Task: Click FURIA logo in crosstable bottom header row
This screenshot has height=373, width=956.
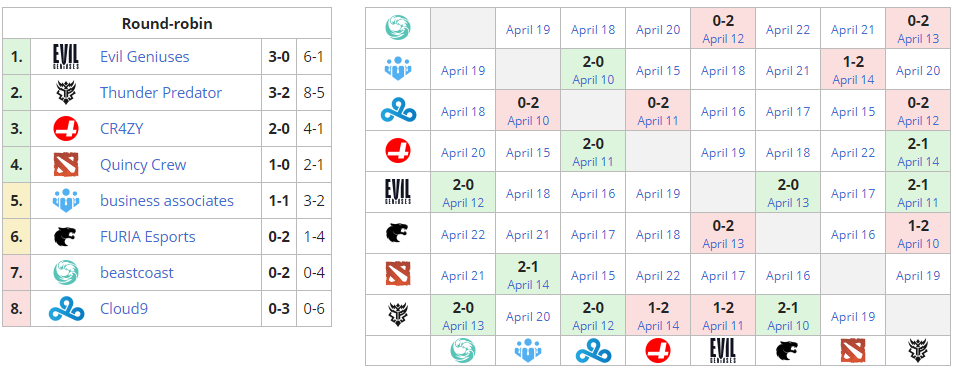Action: [x=788, y=351]
